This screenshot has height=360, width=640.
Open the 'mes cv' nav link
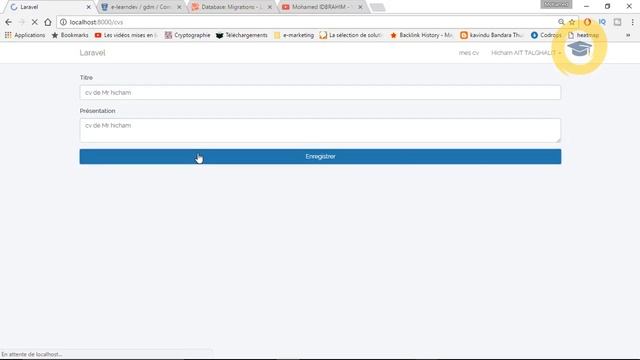(469, 53)
